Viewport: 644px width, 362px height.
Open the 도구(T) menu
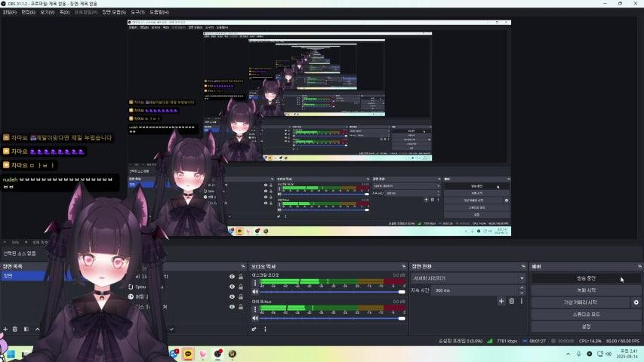[x=137, y=12]
